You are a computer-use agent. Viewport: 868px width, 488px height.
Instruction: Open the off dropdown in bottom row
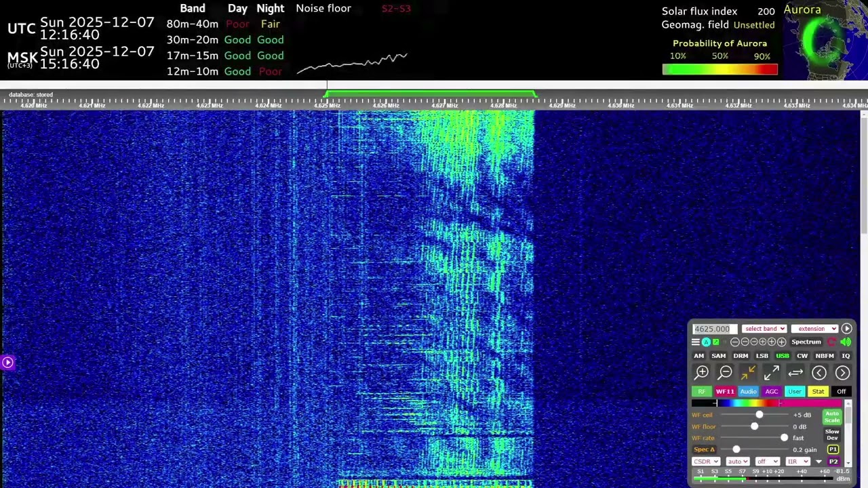(x=768, y=462)
